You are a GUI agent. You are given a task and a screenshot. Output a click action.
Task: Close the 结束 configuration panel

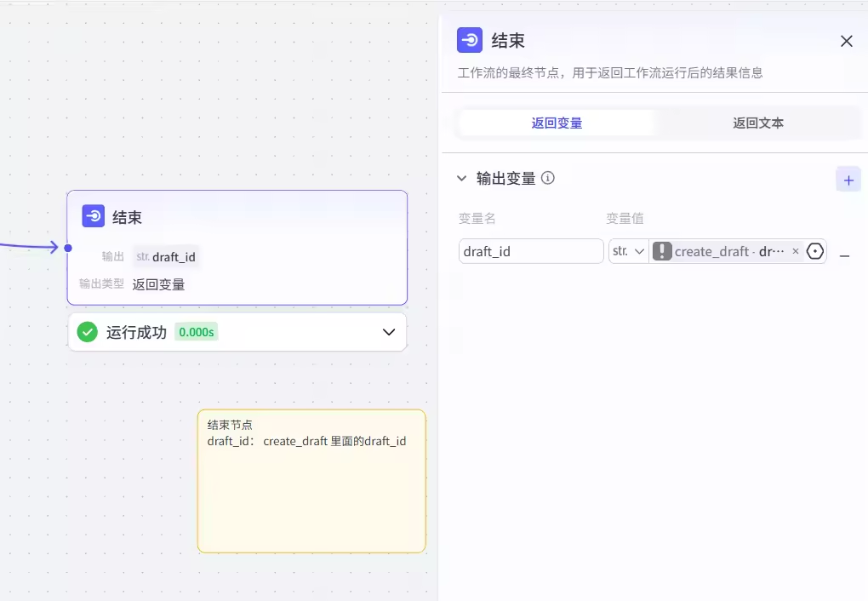point(846,41)
